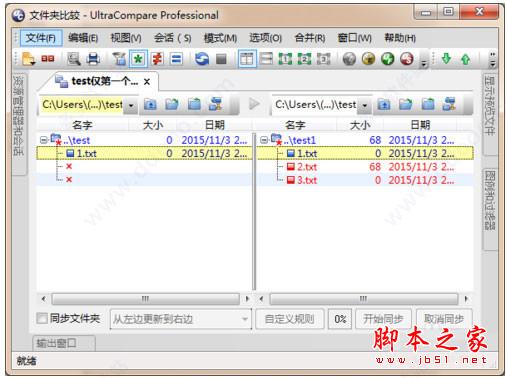Click right pane network/FTP folder icon
This screenshot has height=378, width=506.
pyautogui.click(x=449, y=104)
